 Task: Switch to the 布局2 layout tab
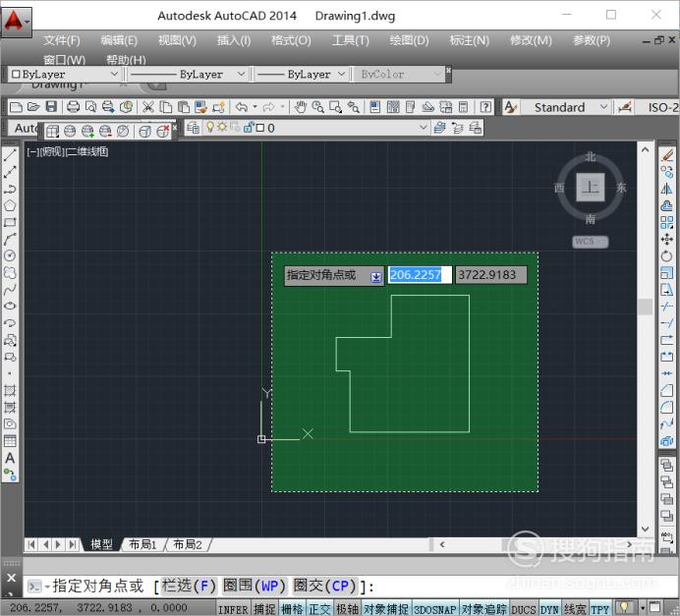click(188, 544)
